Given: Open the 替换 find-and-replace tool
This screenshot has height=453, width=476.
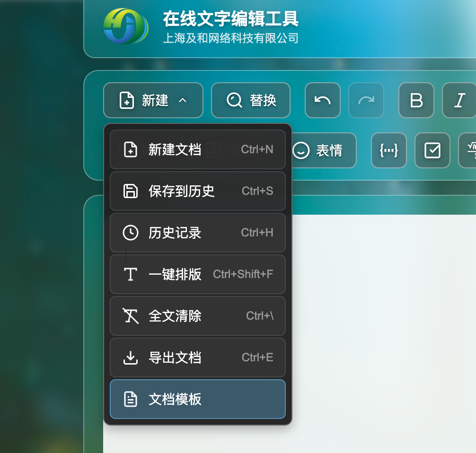Looking at the screenshot, I should coord(251,100).
